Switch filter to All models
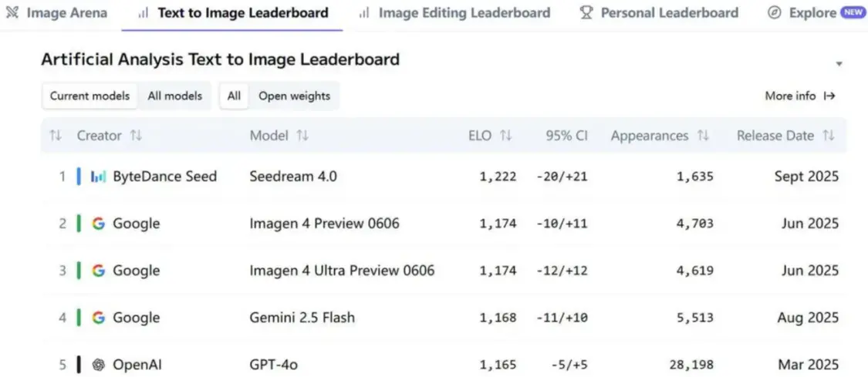This screenshot has width=868, height=377. pyautogui.click(x=175, y=96)
